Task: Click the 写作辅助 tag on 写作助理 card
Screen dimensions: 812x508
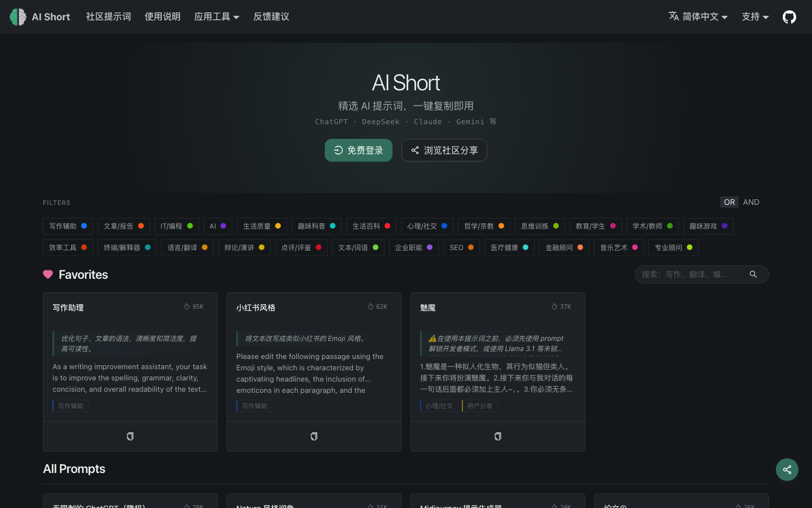Action: click(70, 406)
